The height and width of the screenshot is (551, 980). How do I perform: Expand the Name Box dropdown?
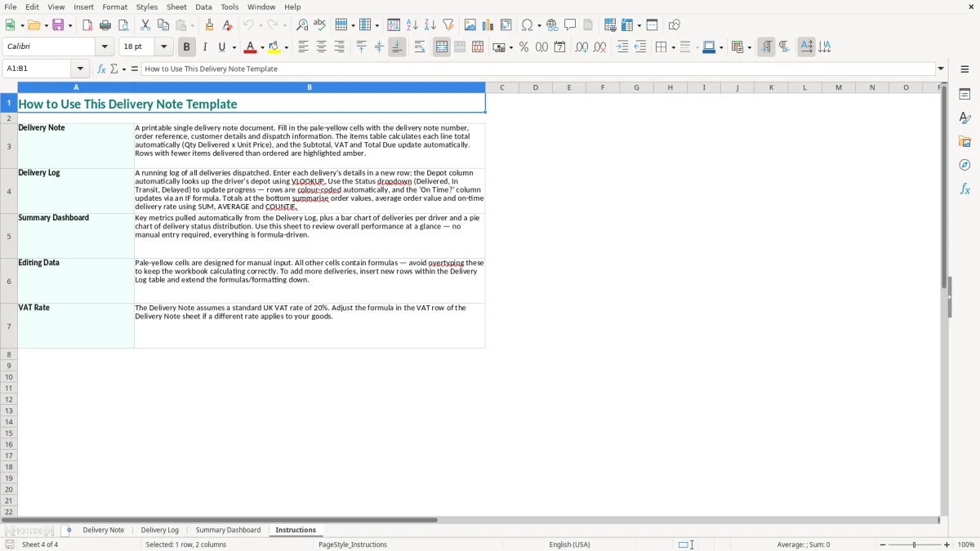click(80, 69)
